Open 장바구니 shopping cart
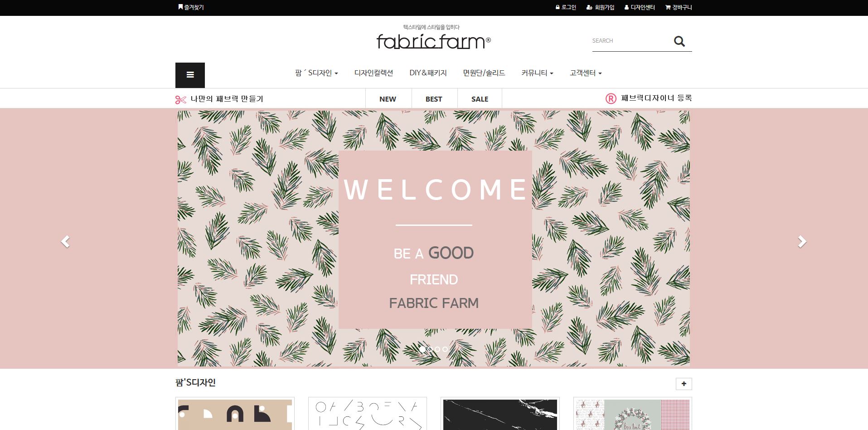868x430 pixels. point(678,7)
